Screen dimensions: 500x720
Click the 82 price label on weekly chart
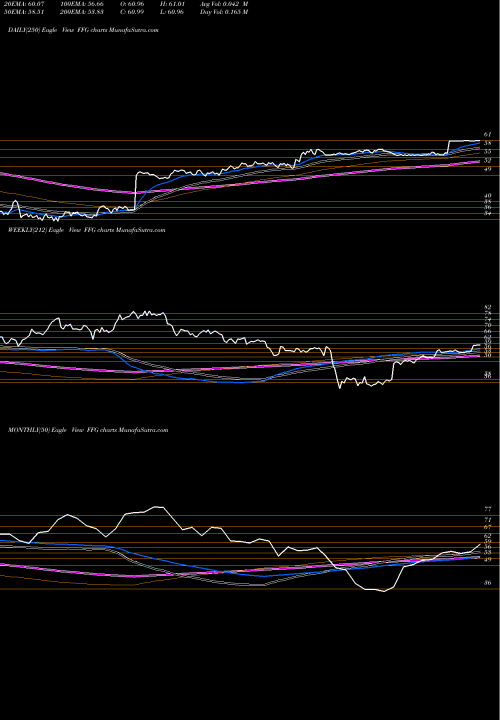coord(488,307)
